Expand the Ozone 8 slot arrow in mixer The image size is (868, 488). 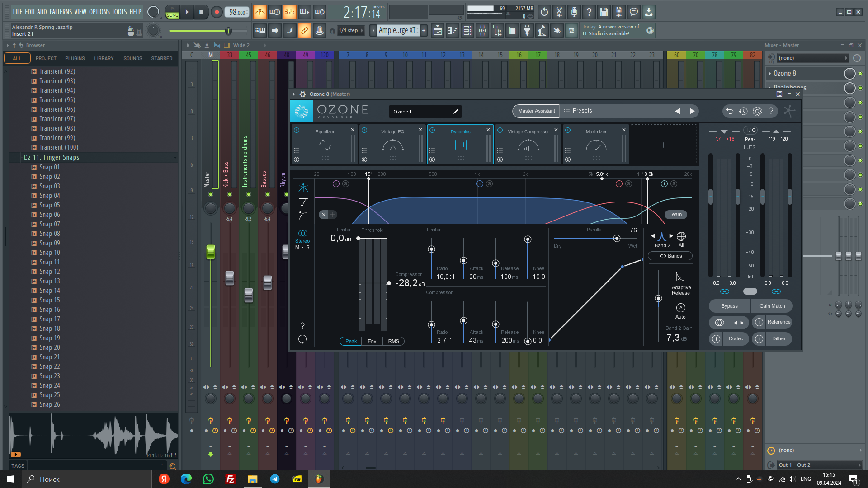click(770, 73)
